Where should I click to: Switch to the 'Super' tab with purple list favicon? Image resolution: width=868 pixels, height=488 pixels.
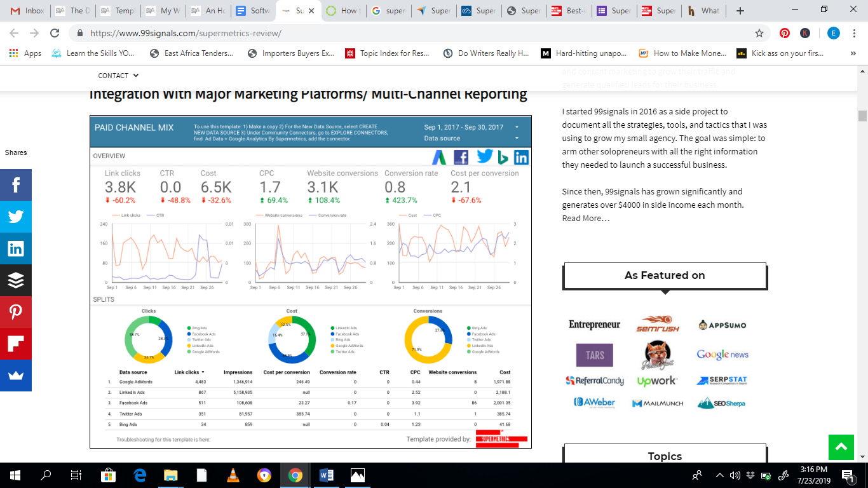pos(613,11)
